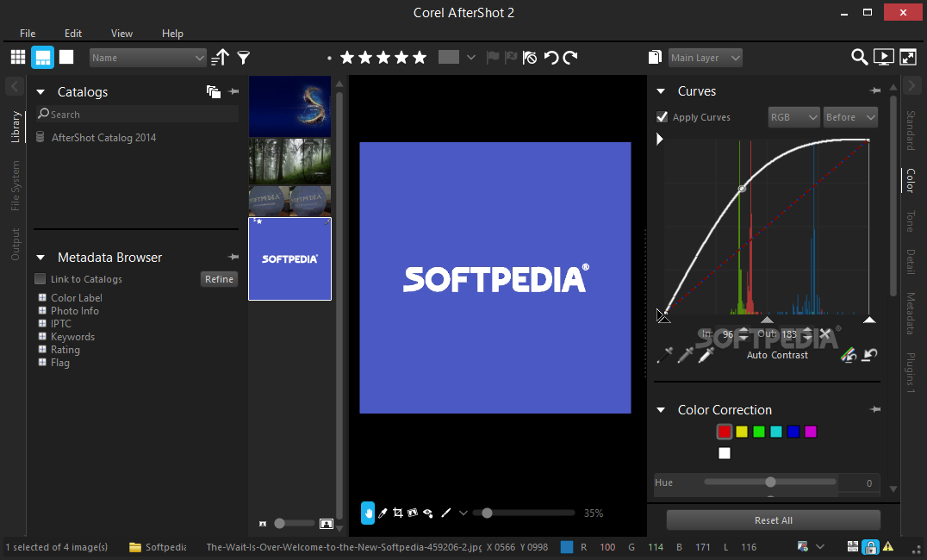The height and width of the screenshot is (560, 927).
Task: Switch to the File System side tab
Action: pyautogui.click(x=16, y=186)
